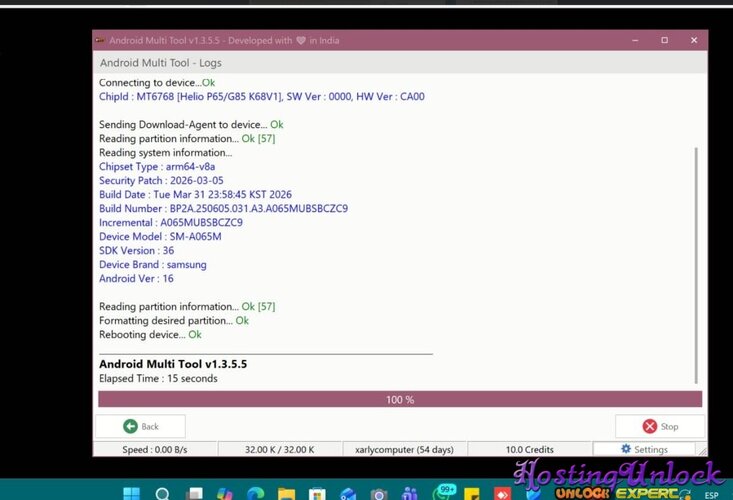Viewport: 733px width, 500px height.
Task: Launch Copilot from the taskbar
Action: 224,493
